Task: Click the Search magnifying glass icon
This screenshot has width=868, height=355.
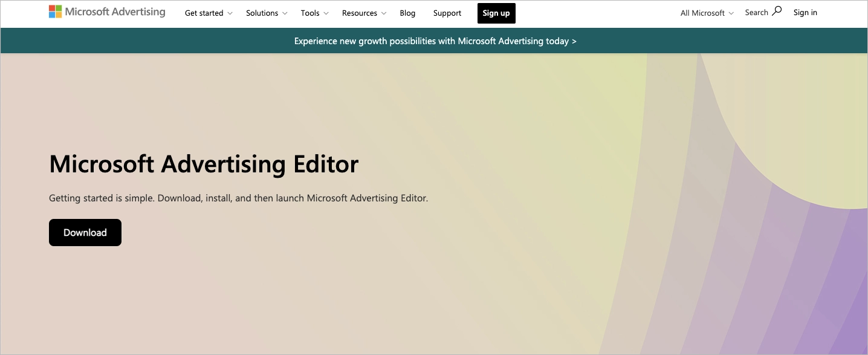Action: [x=777, y=11]
